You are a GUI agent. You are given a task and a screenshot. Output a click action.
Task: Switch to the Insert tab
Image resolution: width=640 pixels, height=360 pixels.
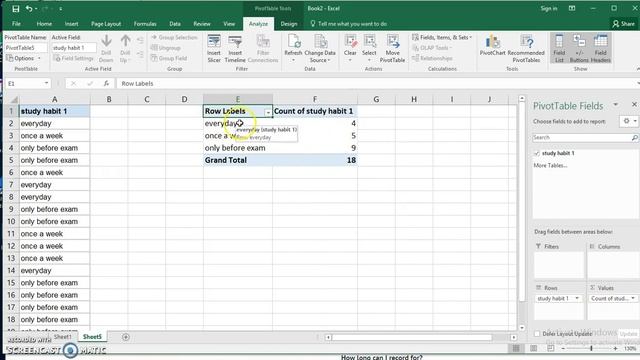click(71, 24)
